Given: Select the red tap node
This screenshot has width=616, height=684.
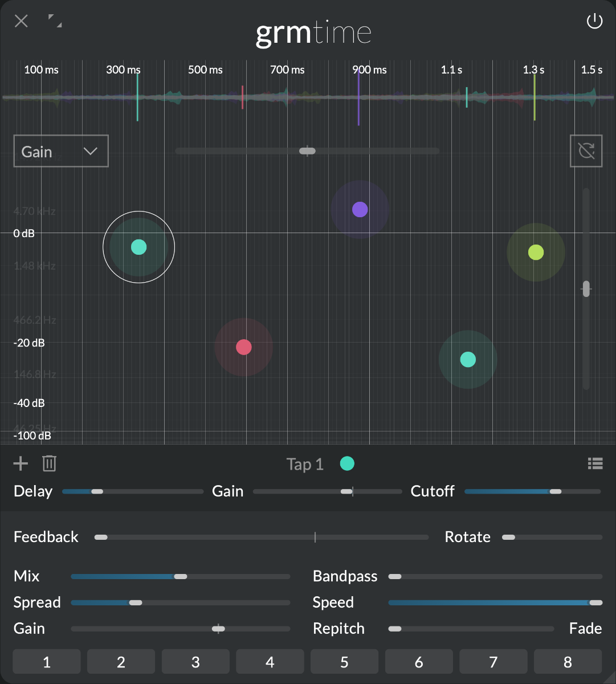Looking at the screenshot, I should coord(244,347).
